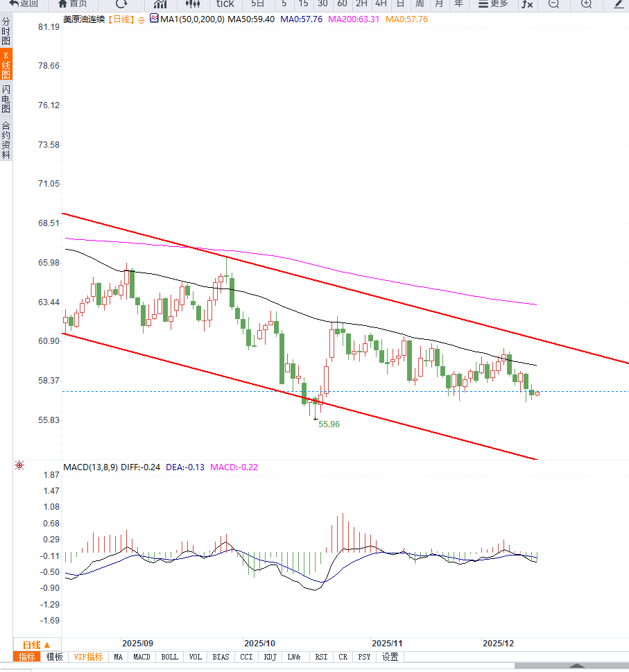Image resolution: width=629 pixels, height=672 pixels.
Task: Zoom out the chart with minus magnifier
Action: coord(553,4)
